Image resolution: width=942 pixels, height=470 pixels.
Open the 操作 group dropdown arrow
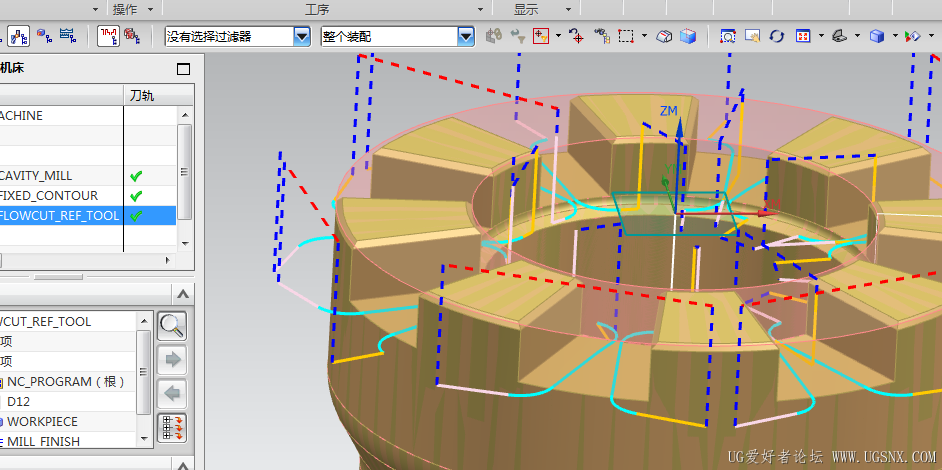tap(150, 9)
